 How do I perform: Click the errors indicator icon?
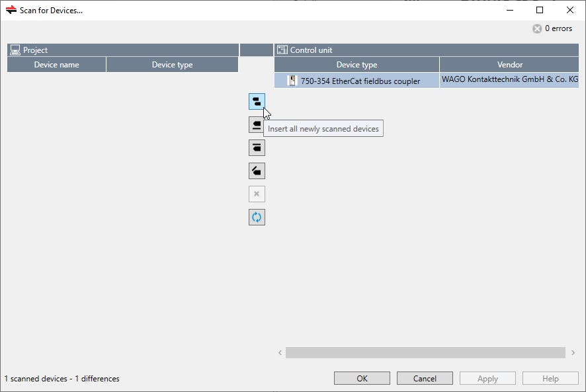(x=537, y=29)
